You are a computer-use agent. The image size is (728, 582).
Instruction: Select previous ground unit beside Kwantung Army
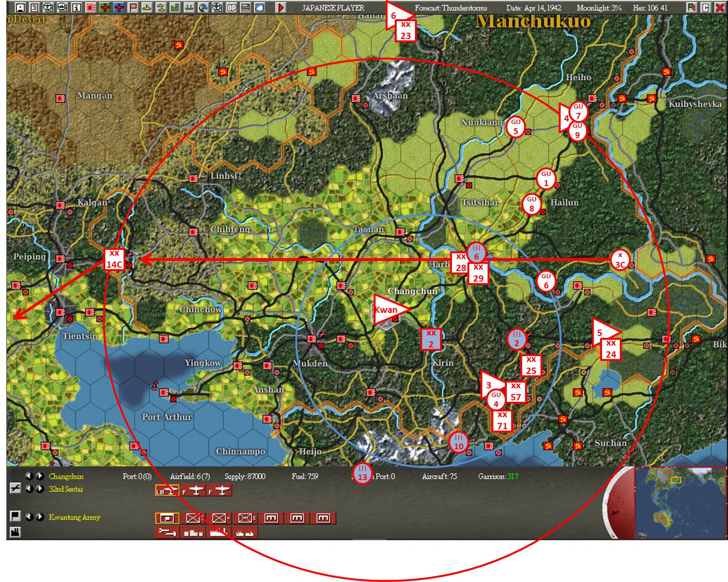click(x=30, y=517)
